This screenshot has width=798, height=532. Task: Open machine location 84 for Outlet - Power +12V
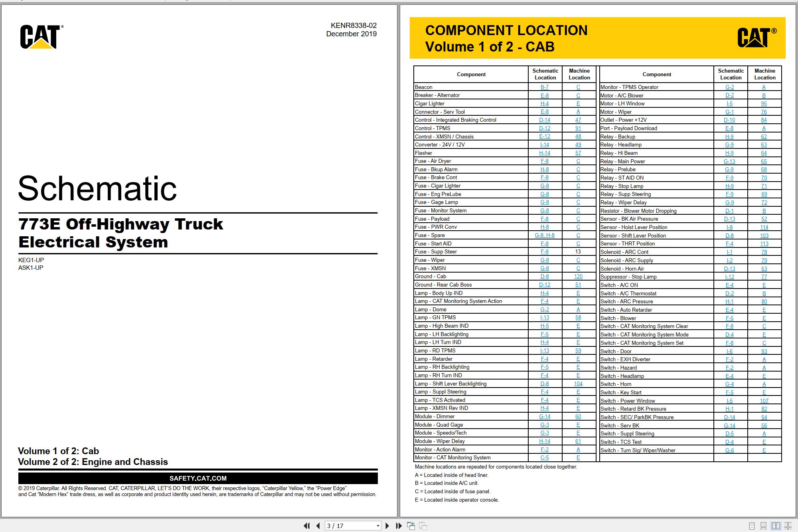[764, 120]
